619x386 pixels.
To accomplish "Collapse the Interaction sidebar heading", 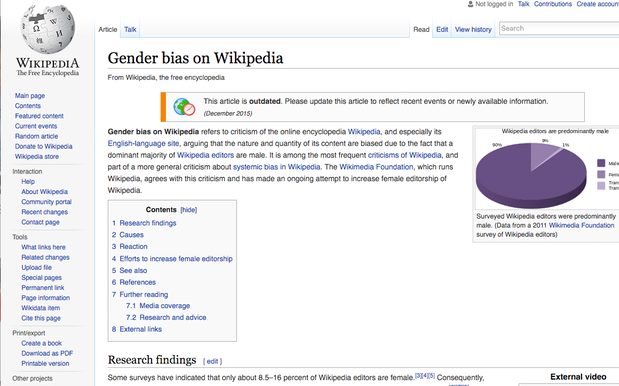I will tap(27, 171).
